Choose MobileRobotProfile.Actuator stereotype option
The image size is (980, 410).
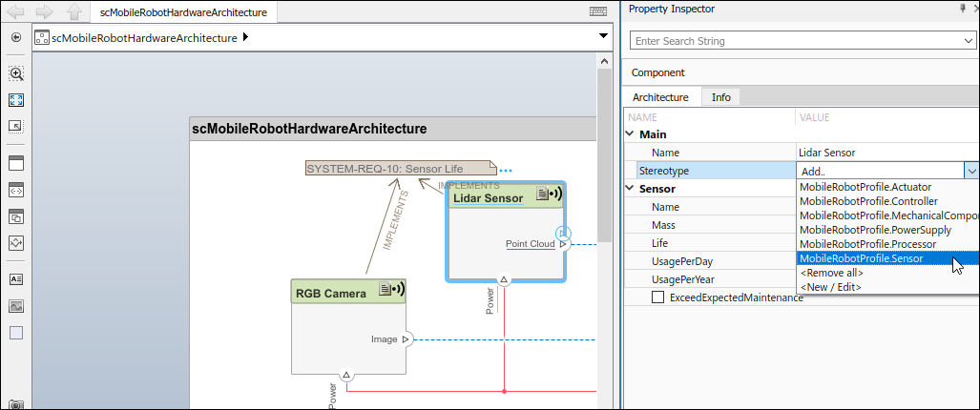[x=865, y=187]
